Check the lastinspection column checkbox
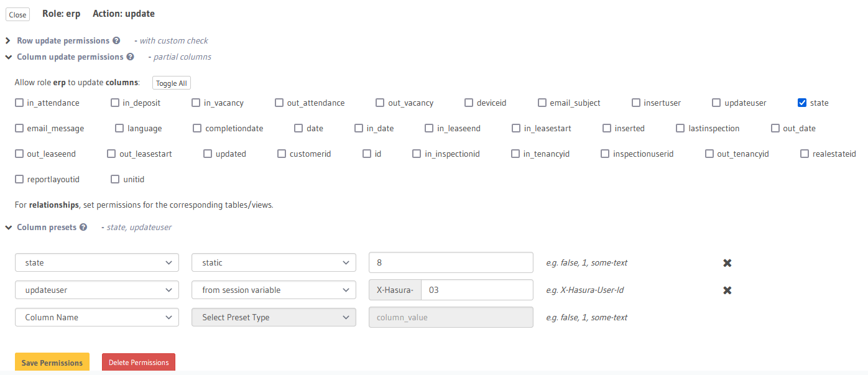This screenshot has height=375, width=868. [x=681, y=128]
